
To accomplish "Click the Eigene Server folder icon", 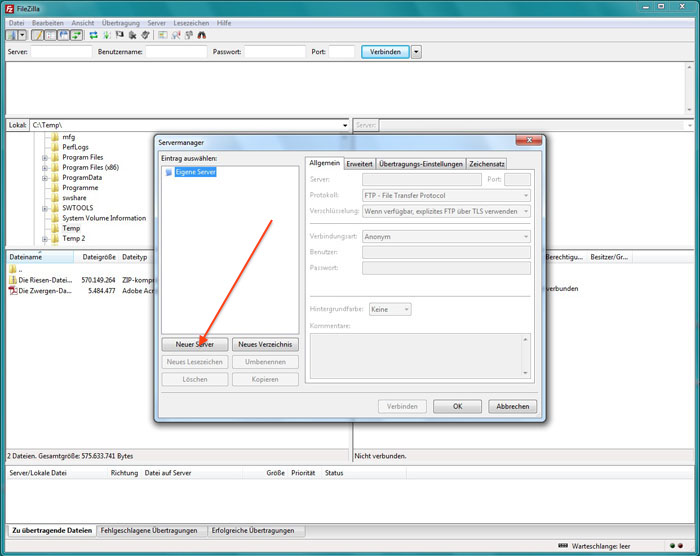I will (169, 172).
